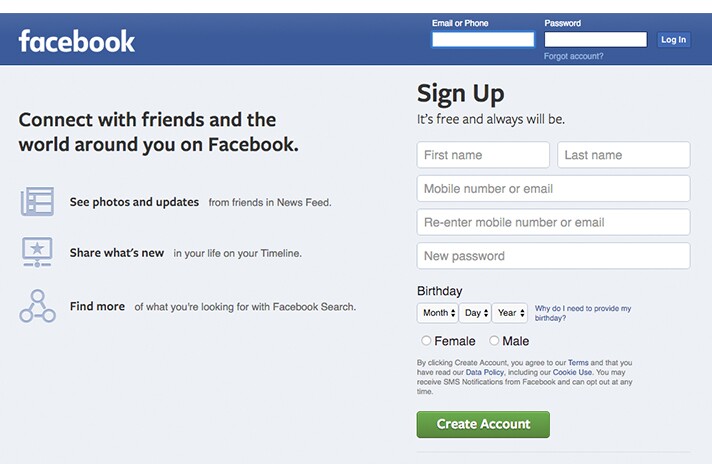Open the Data Policy link
Image resolution: width=712 pixels, height=464 pixels.
coord(485,372)
